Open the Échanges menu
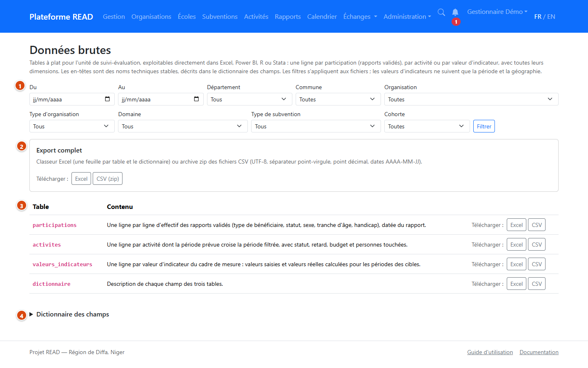Viewport: 588px width, 368px height. click(360, 16)
